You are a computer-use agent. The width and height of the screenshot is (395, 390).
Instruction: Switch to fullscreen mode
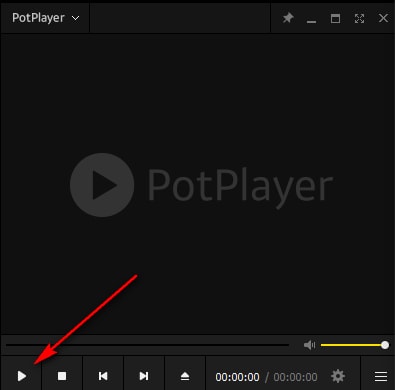point(359,18)
